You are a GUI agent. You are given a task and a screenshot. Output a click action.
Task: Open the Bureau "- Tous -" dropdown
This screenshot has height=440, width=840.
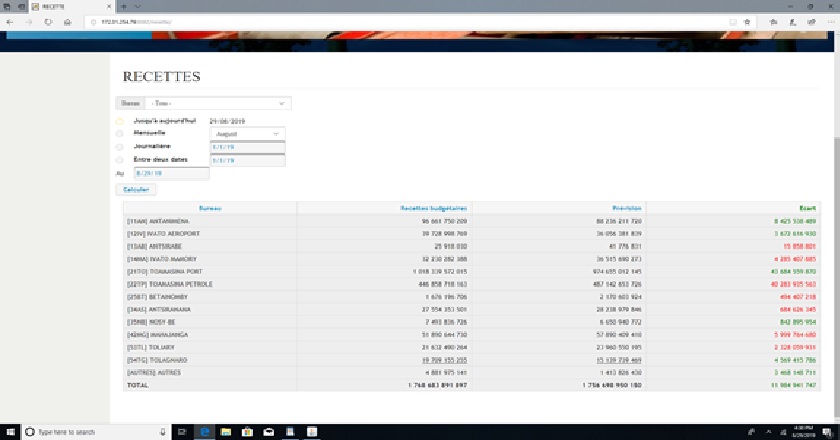216,103
